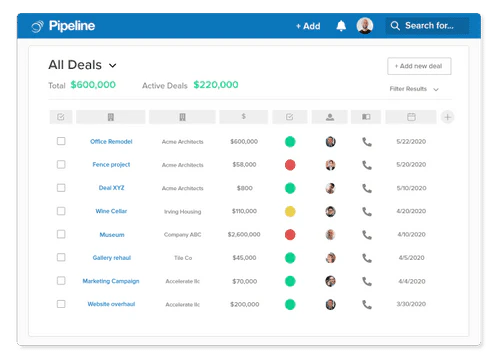Open the Filter Results dropdown
Image resolution: width=500 pixels, height=360 pixels.
point(414,89)
